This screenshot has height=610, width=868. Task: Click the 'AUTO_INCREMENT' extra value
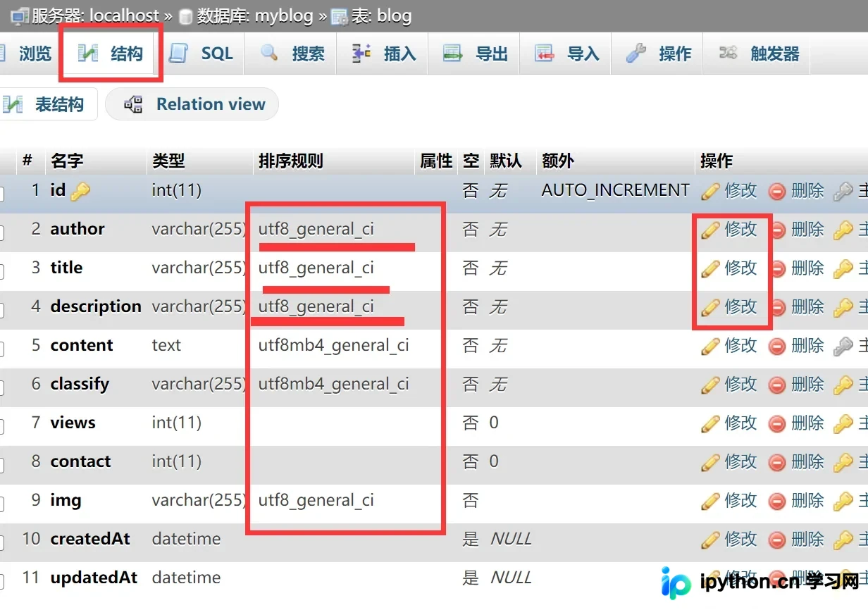click(x=615, y=190)
